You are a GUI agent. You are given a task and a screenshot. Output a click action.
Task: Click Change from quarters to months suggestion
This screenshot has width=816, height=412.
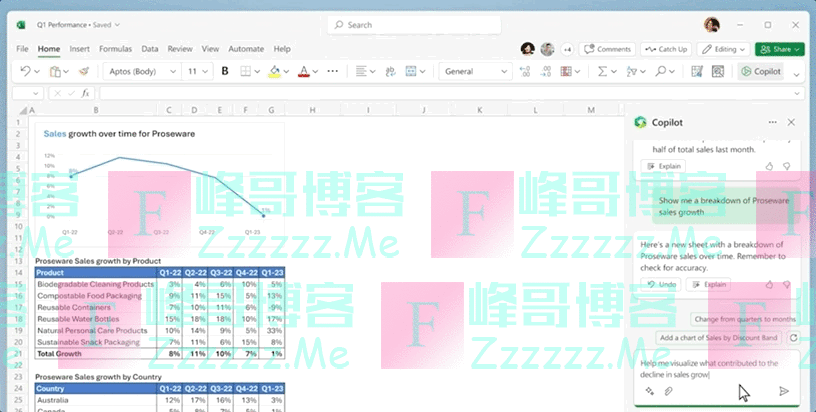(745, 319)
